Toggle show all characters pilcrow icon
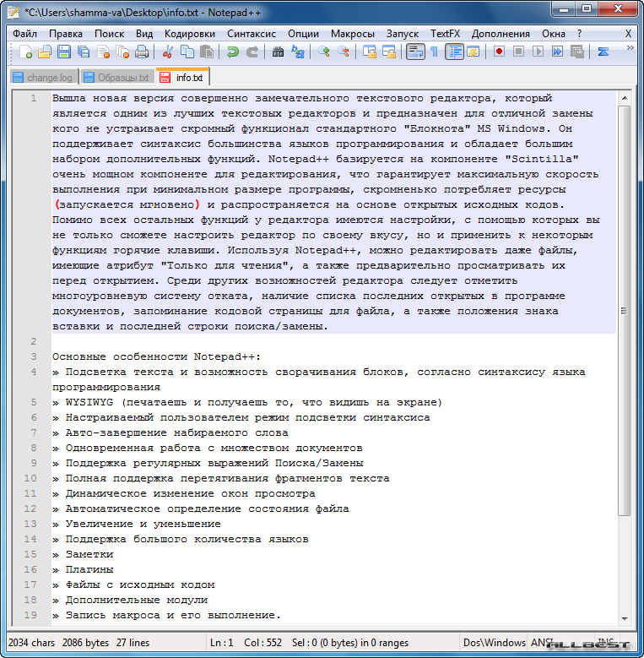Viewport: 644px width, 658px height. [x=435, y=52]
